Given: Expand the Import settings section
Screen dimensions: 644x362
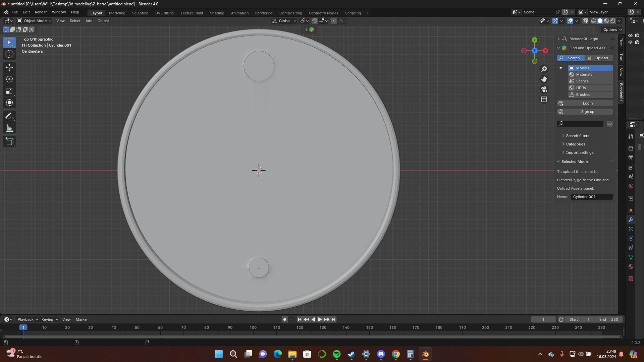Looking at the screenshot, I should coord(579,153).
